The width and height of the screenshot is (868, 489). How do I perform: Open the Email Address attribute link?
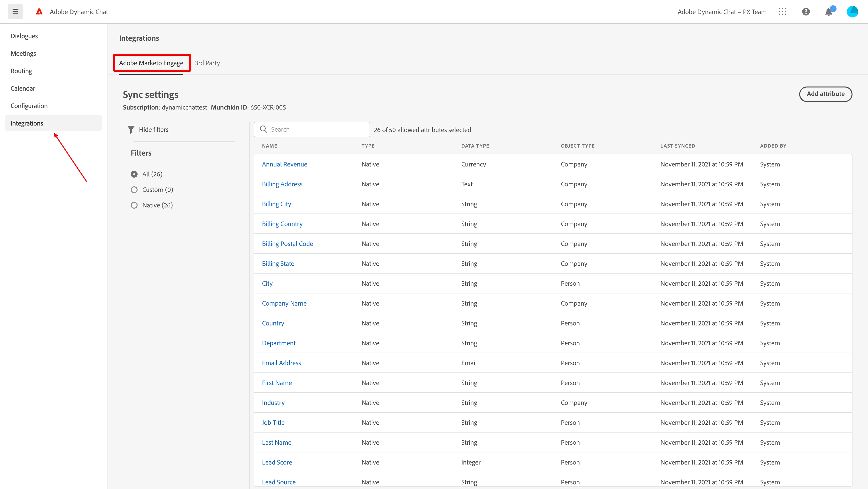click(281, 363)
